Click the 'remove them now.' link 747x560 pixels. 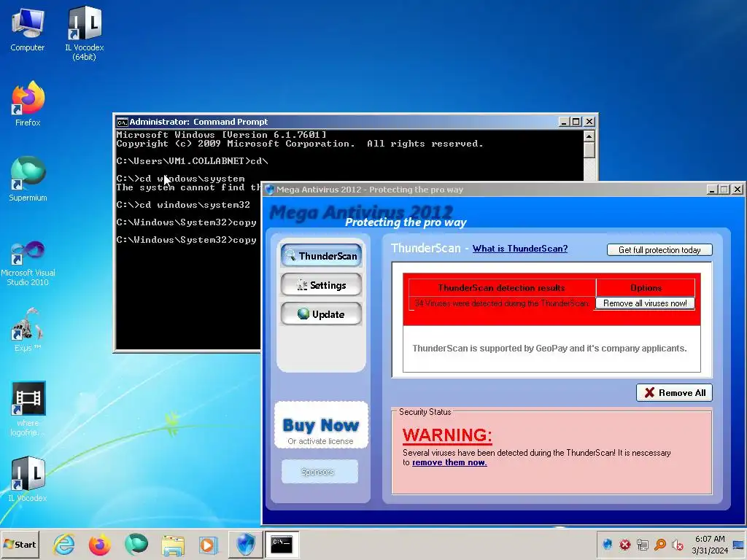point(449,462)
